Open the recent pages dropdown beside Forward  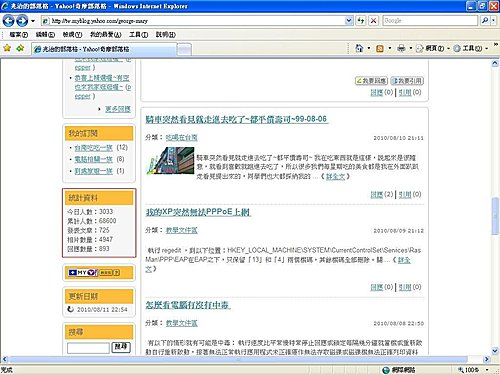coord(33,21)
